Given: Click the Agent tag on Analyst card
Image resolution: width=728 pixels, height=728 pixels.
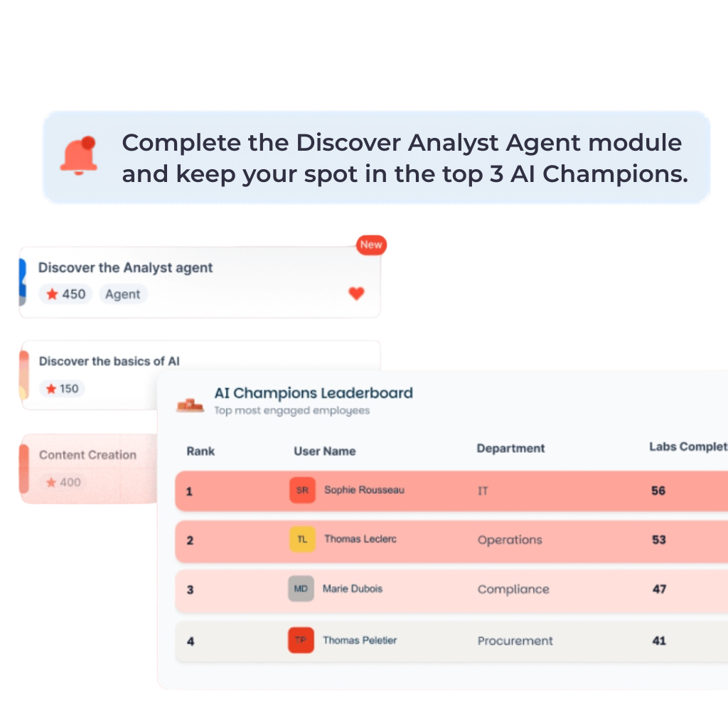Looking at the screenshot, I should [123, 294].
